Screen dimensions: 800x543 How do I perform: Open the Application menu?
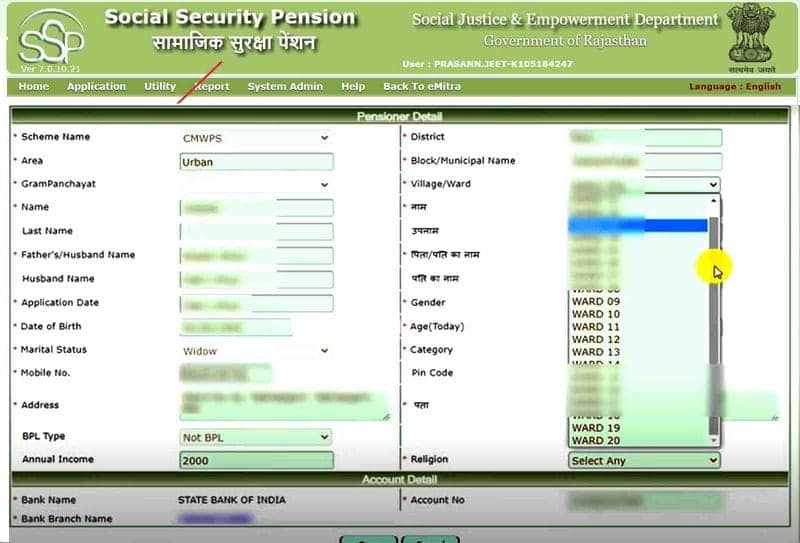[x=96, y=86]
